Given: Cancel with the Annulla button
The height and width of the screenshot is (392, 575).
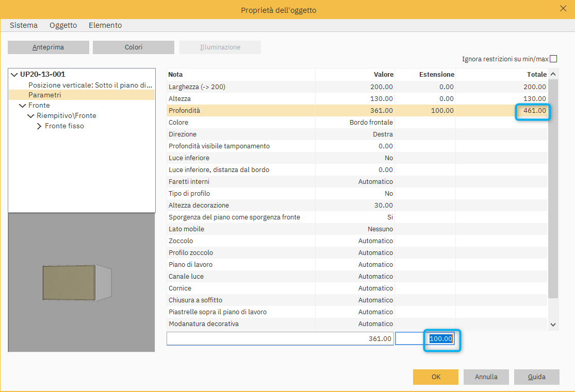Looking at the screenshot, I should pos(486,377).
